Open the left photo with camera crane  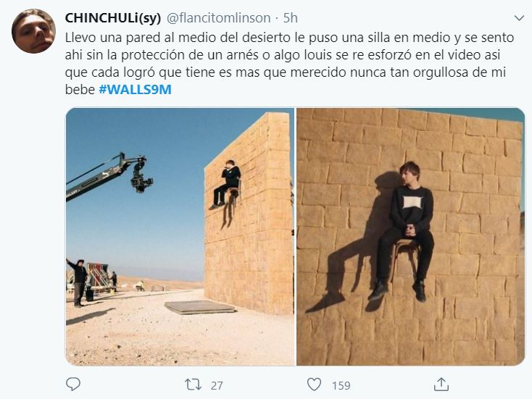tap(180, 237)
